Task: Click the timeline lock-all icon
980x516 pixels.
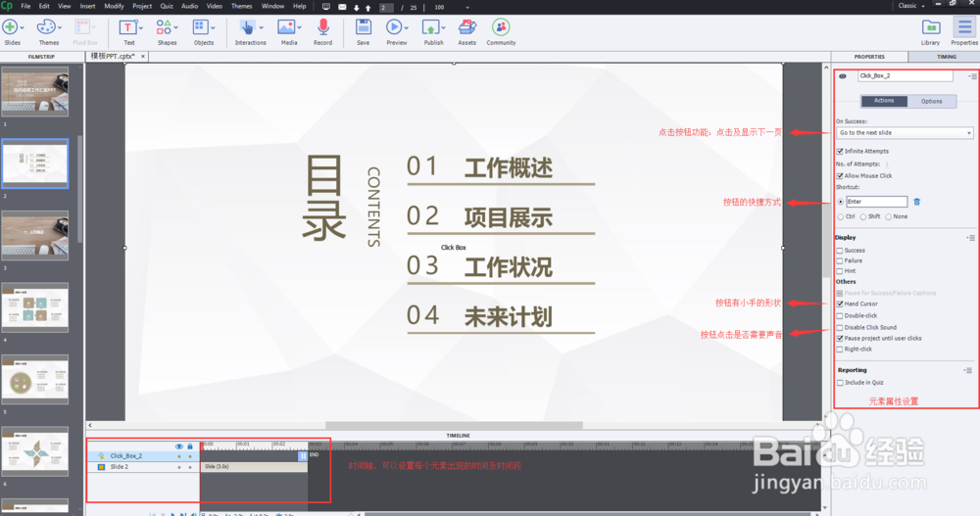Action: point(190,446)
